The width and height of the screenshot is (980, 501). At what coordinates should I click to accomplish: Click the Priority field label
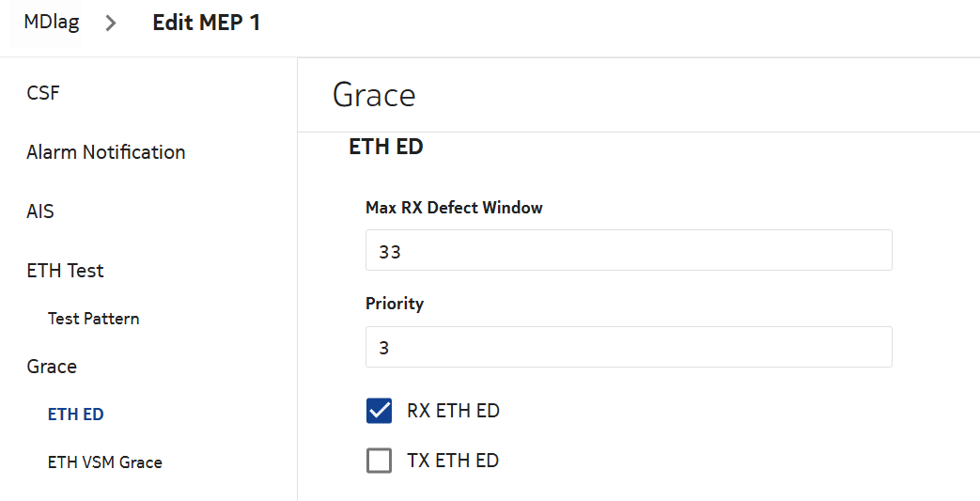coord(395,304)
